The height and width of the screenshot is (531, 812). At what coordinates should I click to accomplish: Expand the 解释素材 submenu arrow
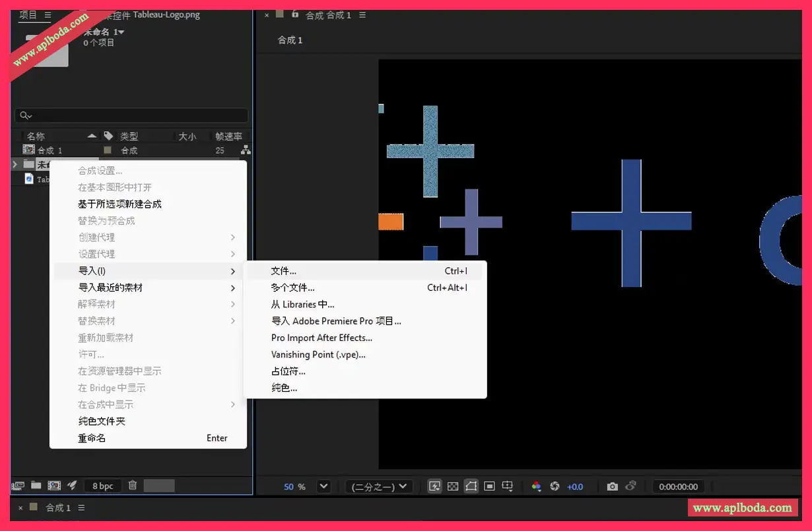point(233,304)
